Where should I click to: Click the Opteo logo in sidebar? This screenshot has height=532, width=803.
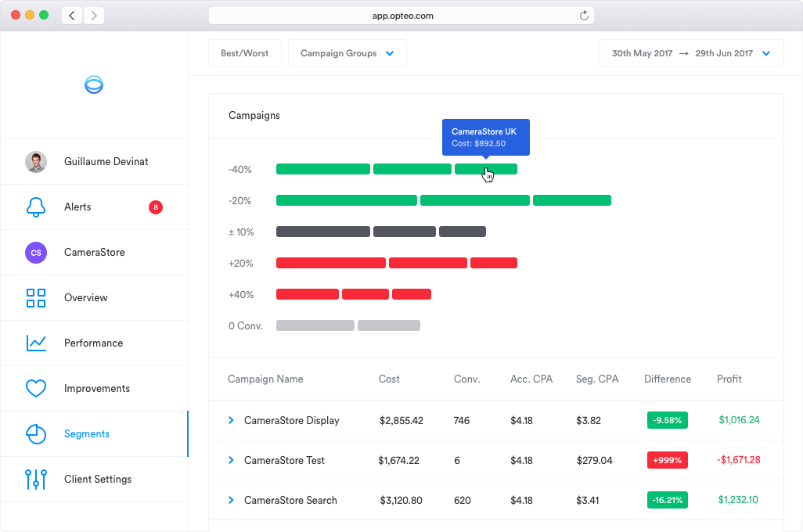[x=94, y=84]
